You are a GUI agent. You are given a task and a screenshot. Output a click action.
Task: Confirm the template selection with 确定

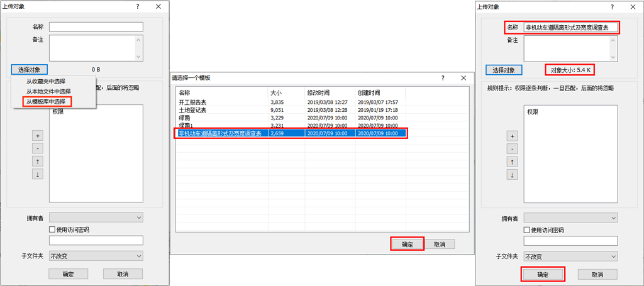point(407,244)
